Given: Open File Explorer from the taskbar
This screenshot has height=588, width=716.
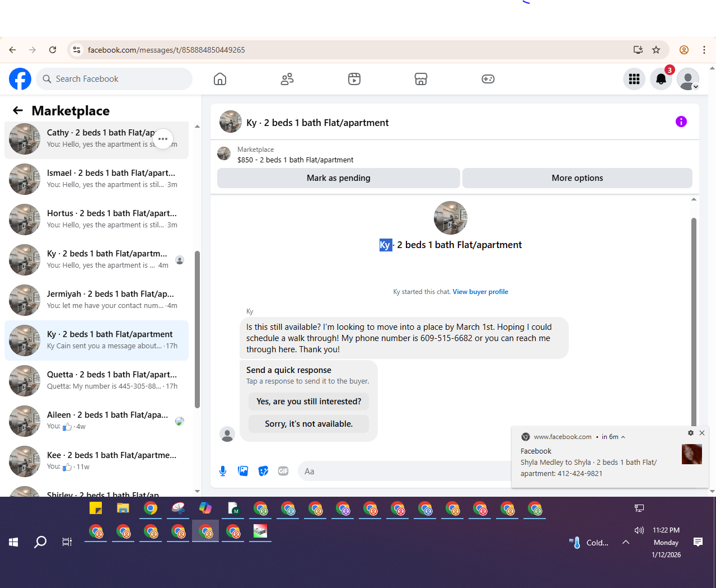Looking at the screenshot, I should click(x=123, y=508).
